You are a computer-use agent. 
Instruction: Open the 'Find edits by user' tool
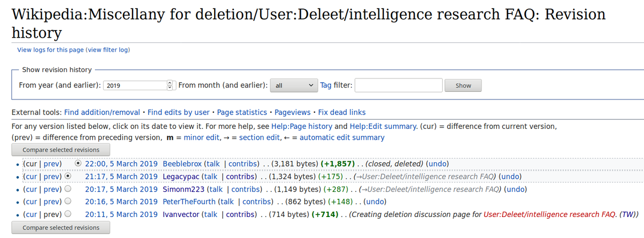click(x=179, y=112)
